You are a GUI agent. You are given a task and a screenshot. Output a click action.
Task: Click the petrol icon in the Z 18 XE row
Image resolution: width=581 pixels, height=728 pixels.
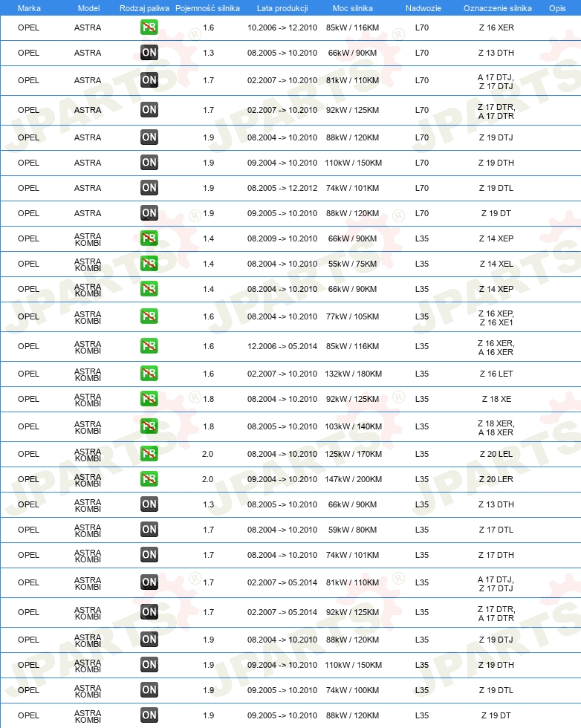point(149,398)
